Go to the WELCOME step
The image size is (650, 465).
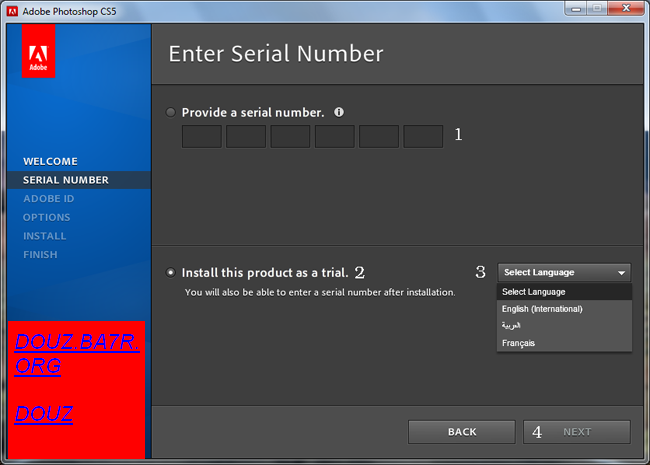(50, 161)
